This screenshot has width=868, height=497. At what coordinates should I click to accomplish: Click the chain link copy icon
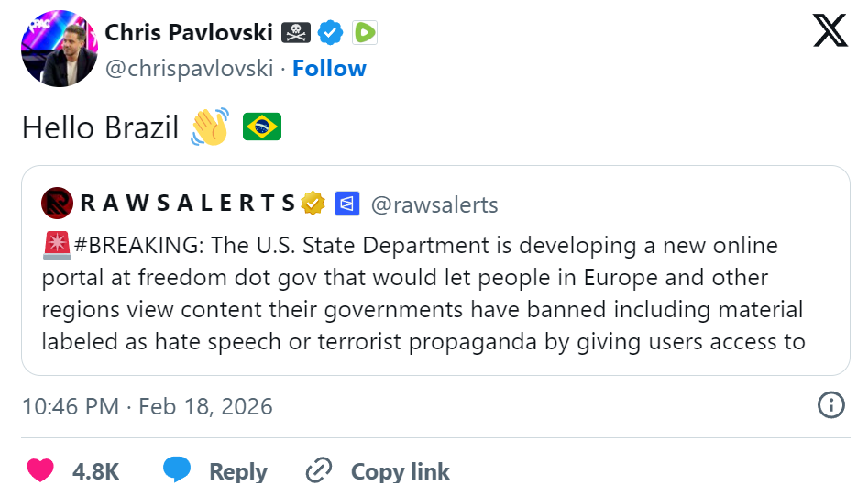(x=318, y=471)
